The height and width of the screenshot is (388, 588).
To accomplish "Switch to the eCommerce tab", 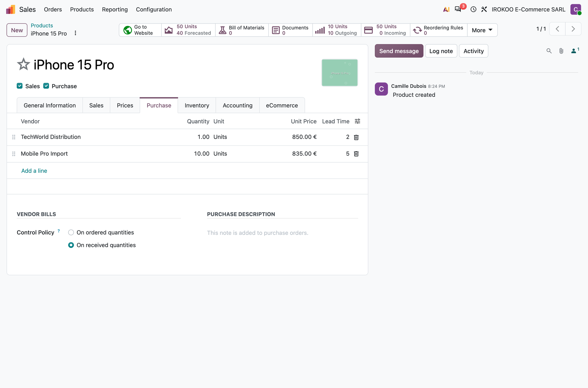I will coord(282,105).
